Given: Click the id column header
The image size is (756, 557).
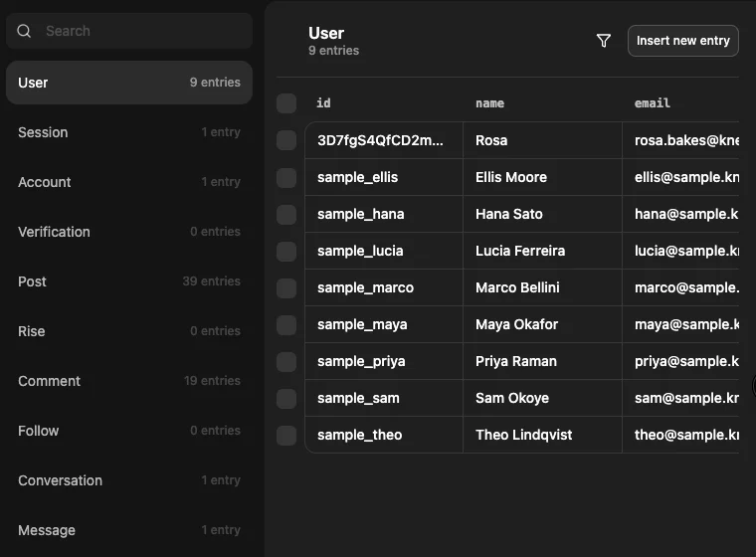Looking at the screenshot, I should click(x=323, y=103).
